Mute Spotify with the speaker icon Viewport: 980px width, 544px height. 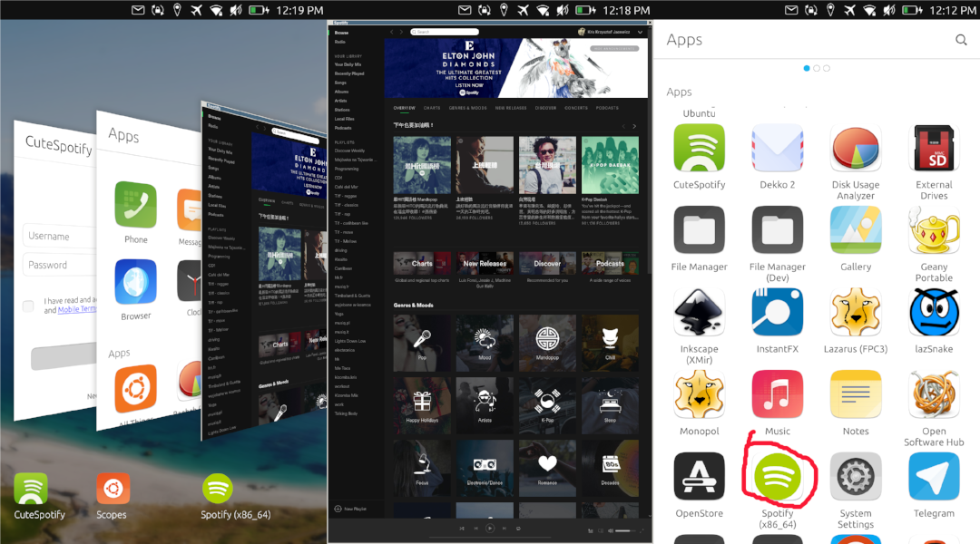click(x=611, y=531)
